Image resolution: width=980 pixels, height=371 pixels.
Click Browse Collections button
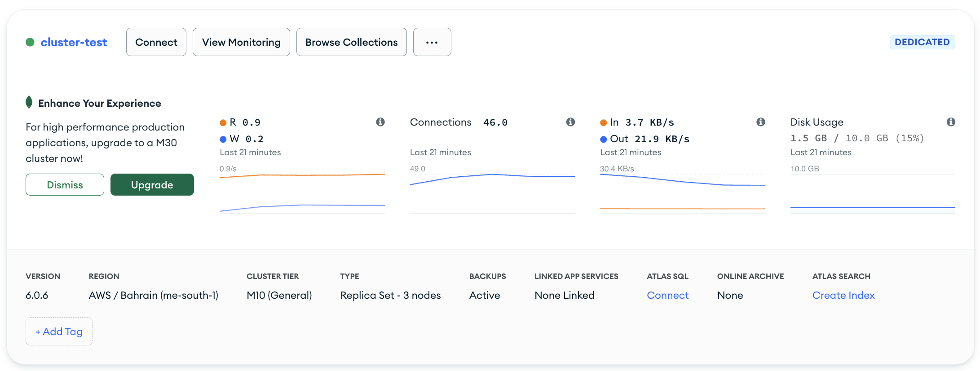(x=352, y=42)
